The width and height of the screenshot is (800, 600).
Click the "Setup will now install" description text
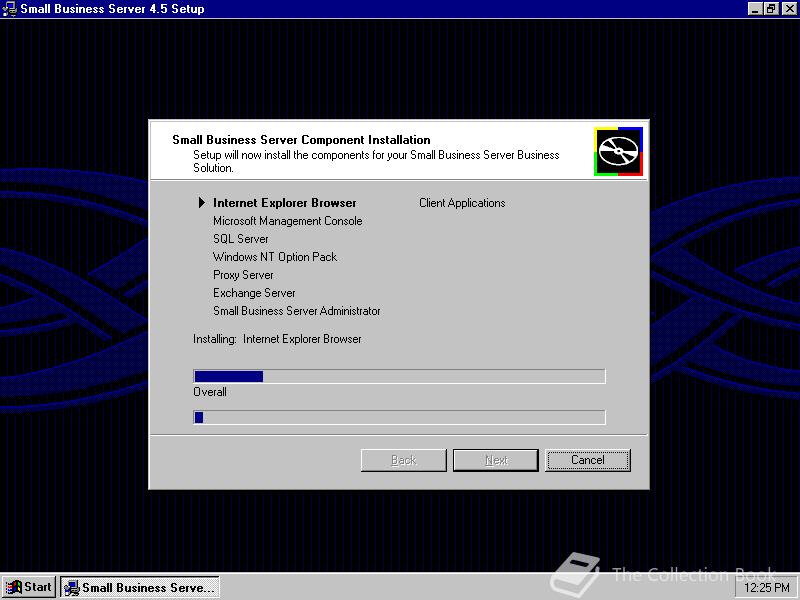pyautogui.click(x=376, y=161)
